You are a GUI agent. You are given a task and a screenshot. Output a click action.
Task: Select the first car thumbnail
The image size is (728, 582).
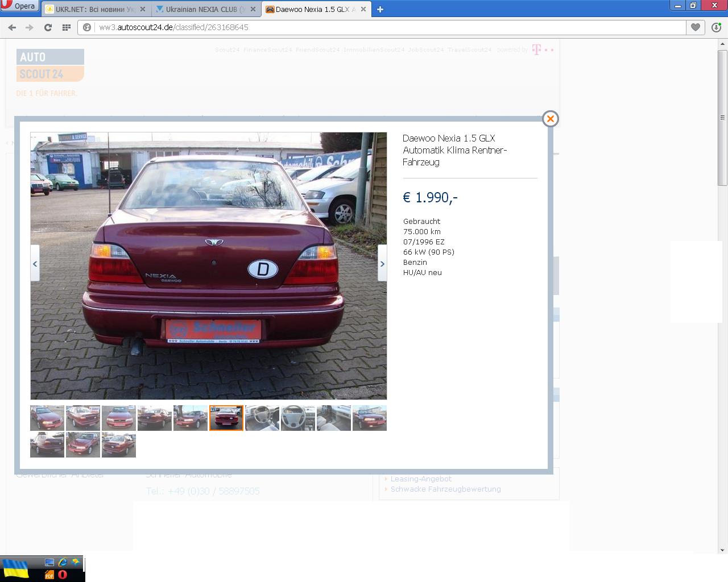47,418
